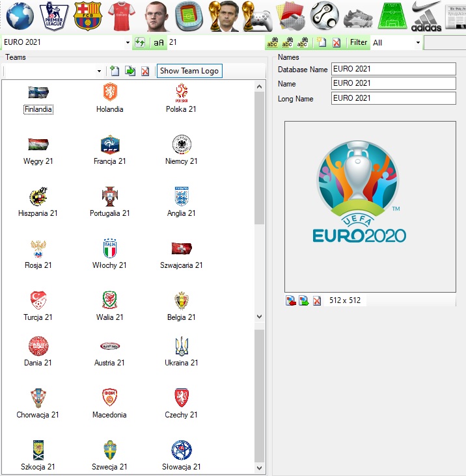This screenshot has width=466, height=476.
Task: Click the Name field with EURO 2021
Action: pyautogui.click(x=393, y=83)
